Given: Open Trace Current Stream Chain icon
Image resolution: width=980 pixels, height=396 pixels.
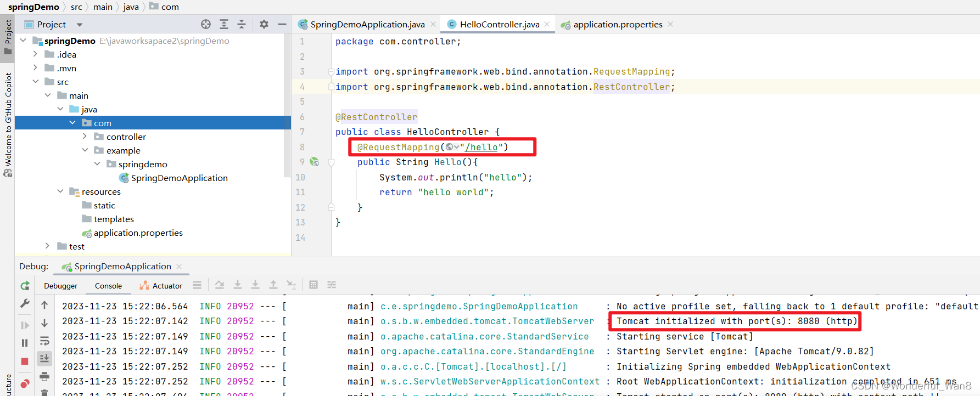Looking at the screenshot, I should tap(332, 285).
